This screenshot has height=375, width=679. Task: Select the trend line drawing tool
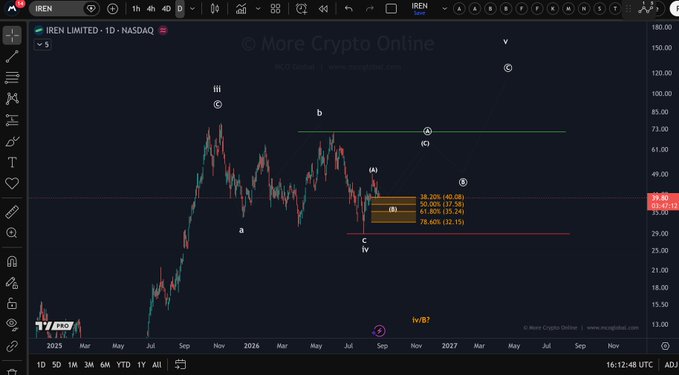click(12, 57)
